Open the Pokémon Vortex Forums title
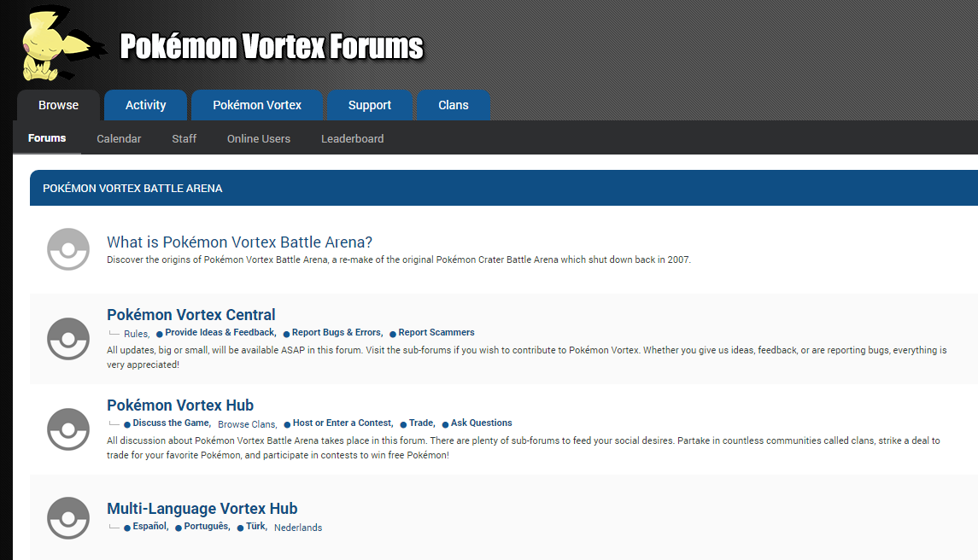 point(272,47)
